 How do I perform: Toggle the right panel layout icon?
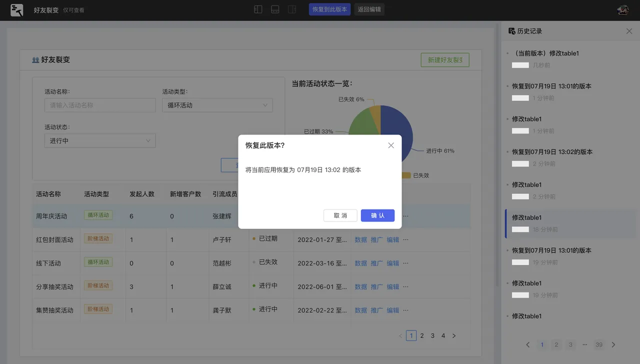tap(292, 9)
